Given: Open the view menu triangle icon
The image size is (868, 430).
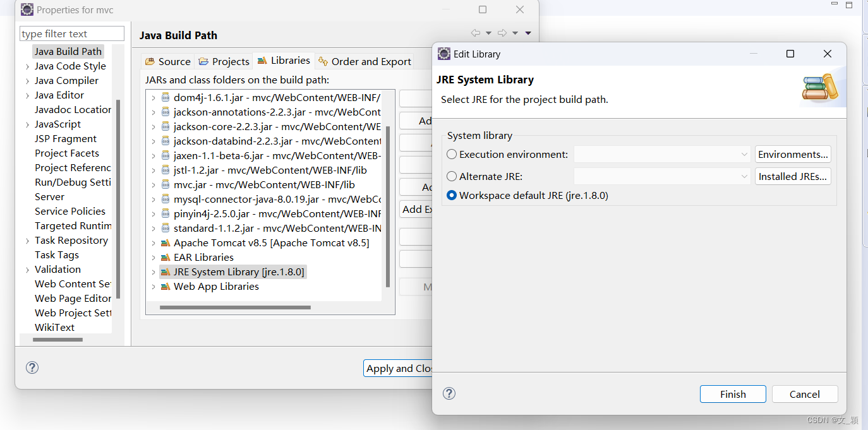Looking at the screenshot, I should click(x=528, y=33).
